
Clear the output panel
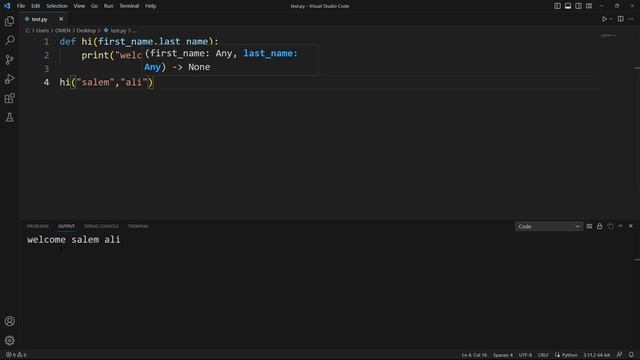(589, 226)
